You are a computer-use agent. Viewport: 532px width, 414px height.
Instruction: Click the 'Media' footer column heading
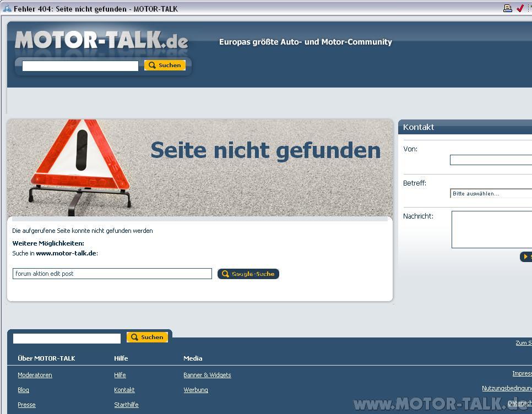point(193,358)
